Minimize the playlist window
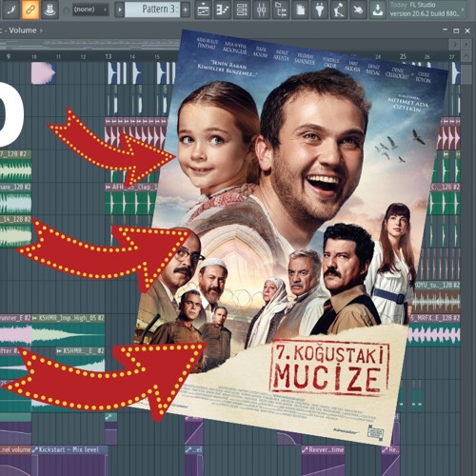The image size is (476, 476). coord(446,30)
